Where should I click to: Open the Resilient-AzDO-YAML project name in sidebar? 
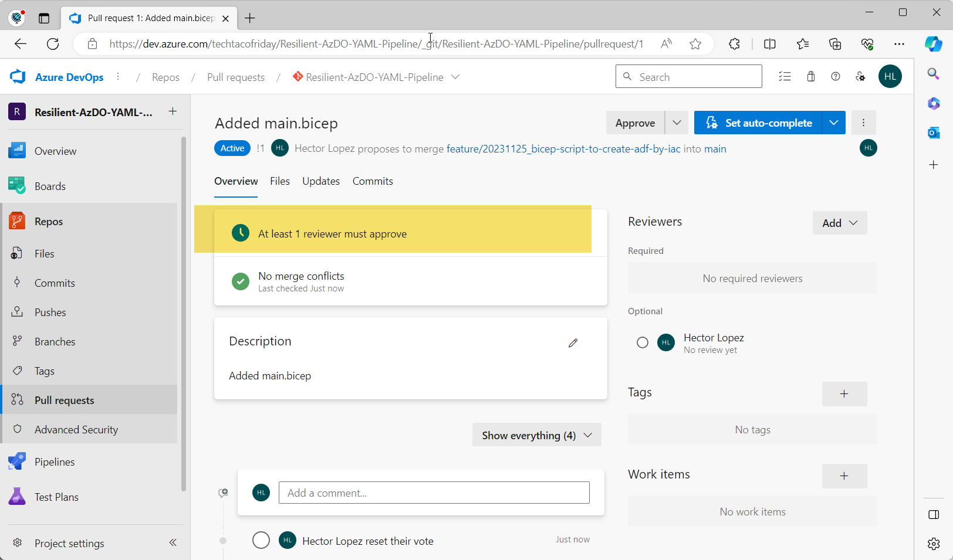pyautogui.click(x=93, y=112)
